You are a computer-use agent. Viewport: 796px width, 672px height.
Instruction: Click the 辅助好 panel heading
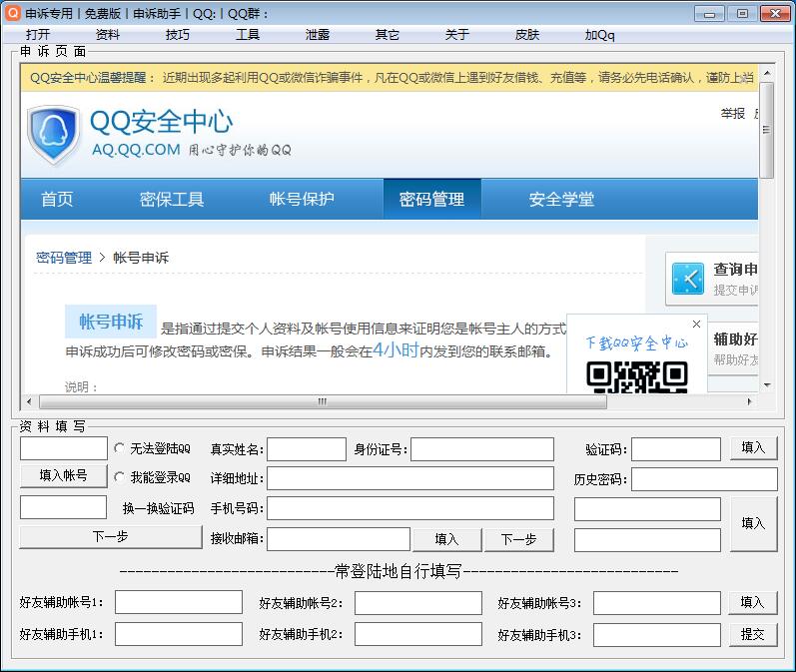coord(736,339)
